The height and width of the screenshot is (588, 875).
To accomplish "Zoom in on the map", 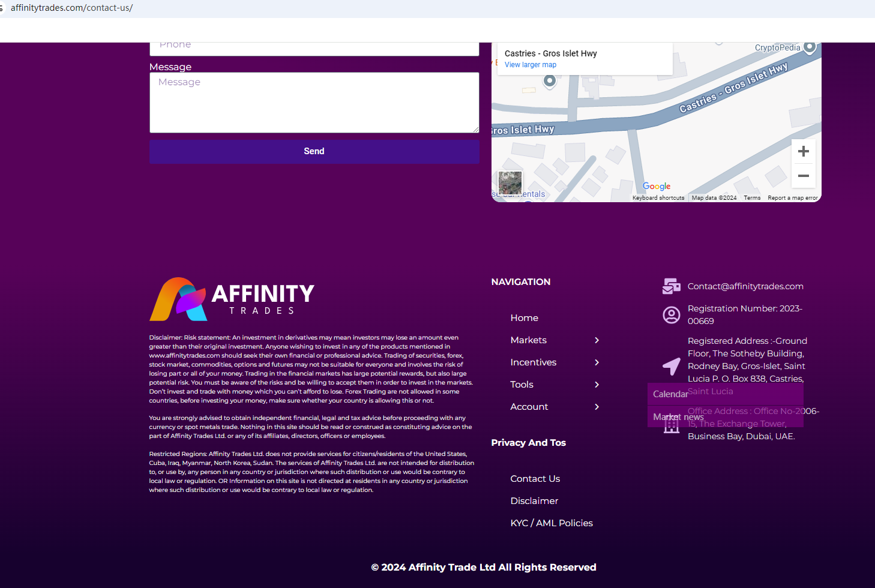I will (804, 151).
